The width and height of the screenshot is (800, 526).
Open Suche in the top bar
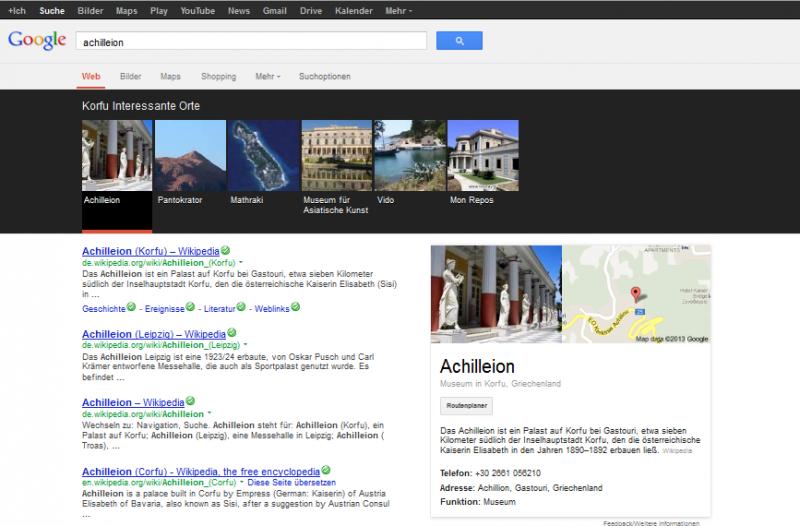tap(52, 11)
